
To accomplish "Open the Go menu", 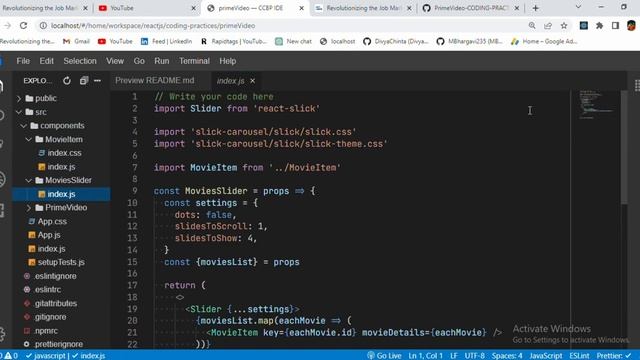I will [x=139, y=61].
